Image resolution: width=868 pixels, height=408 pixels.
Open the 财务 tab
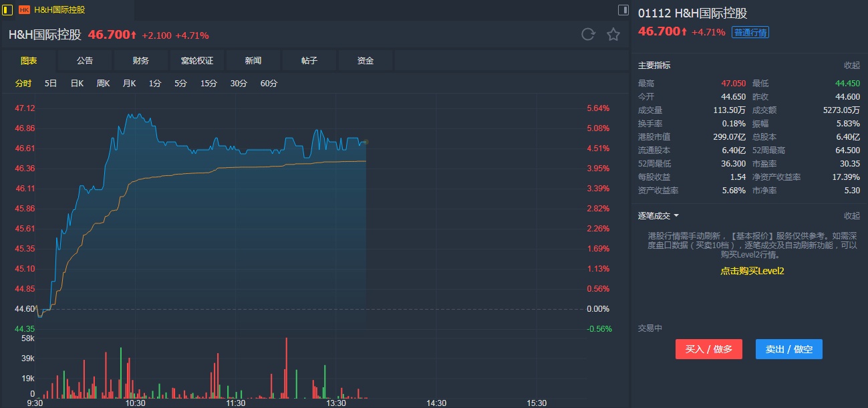(x=141, y=61)
